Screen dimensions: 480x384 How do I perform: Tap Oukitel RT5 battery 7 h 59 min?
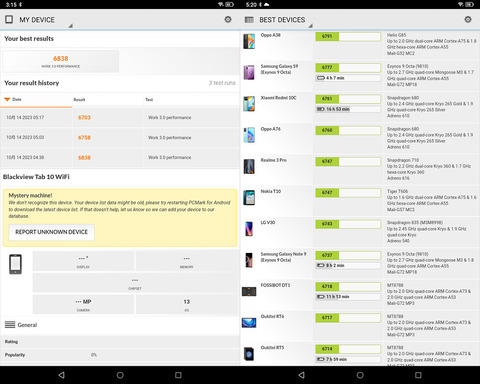click(x=348, y=359)
